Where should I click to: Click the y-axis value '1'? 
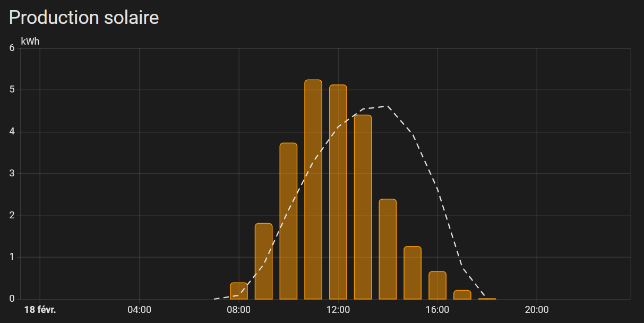(12, 257)
